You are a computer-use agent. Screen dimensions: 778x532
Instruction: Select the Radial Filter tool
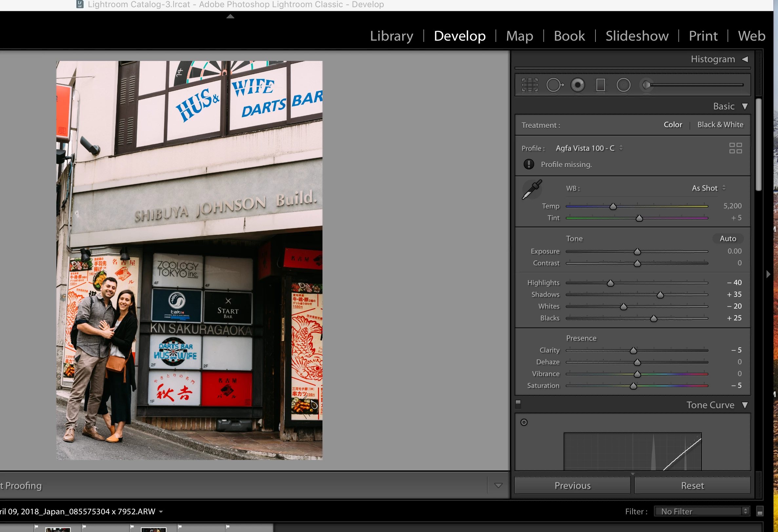click(x=623, y=85)
